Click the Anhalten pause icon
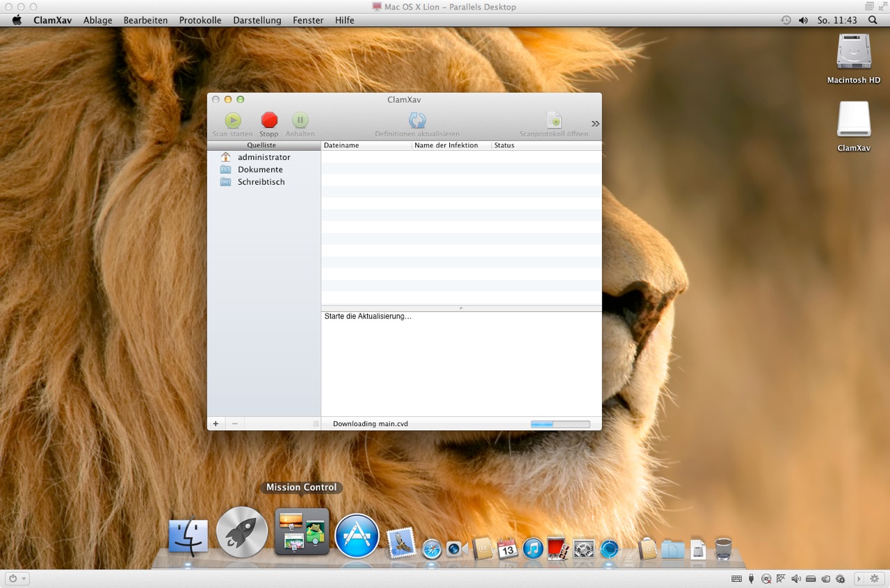 [300, 120]
